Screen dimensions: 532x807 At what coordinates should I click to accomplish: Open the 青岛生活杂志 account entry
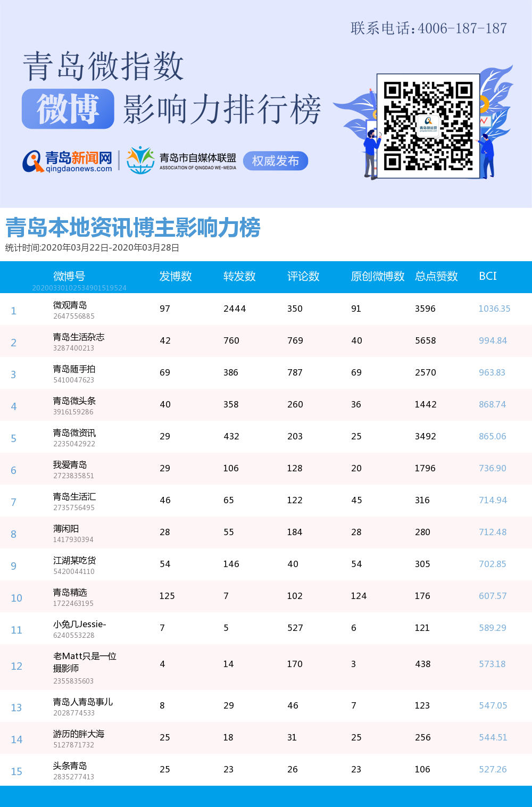click(79, 337)
